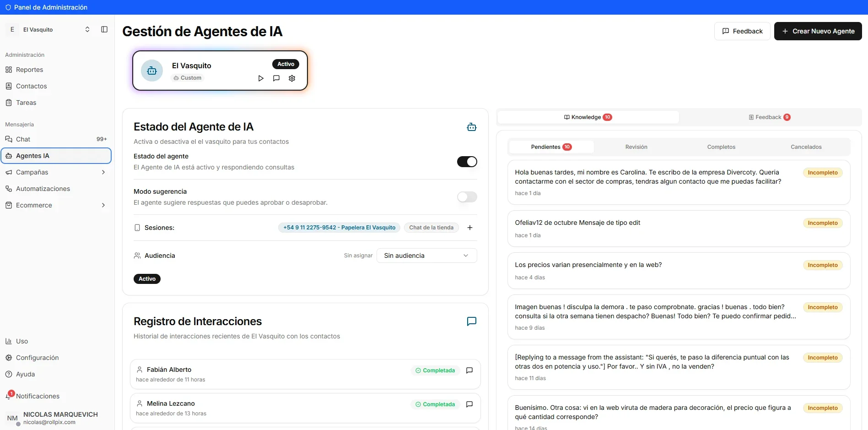Open chat icon for Fabián Alberto

click(469, 370)
